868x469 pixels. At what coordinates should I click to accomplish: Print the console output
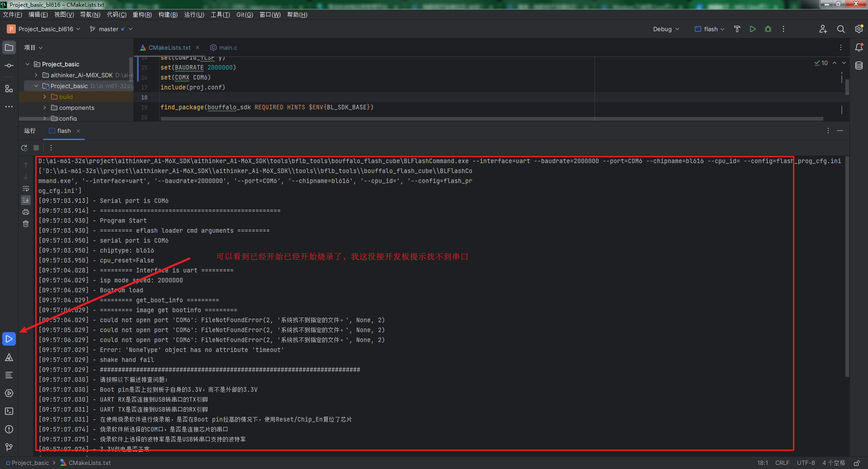(x=26, y=212)
